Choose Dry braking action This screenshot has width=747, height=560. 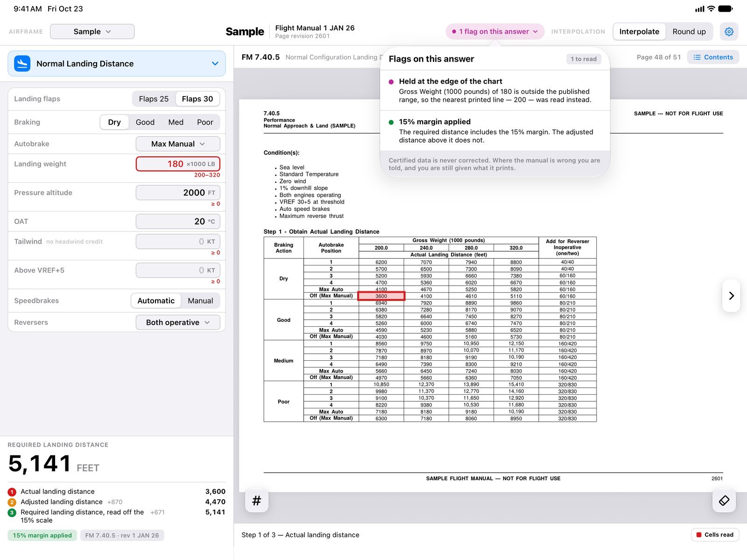click(x=114, y=122)
